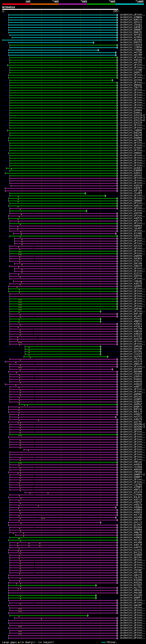146x644 pixels.
Task: Select hit UniRef100_O48547
Action: click(x=131, y=404)
